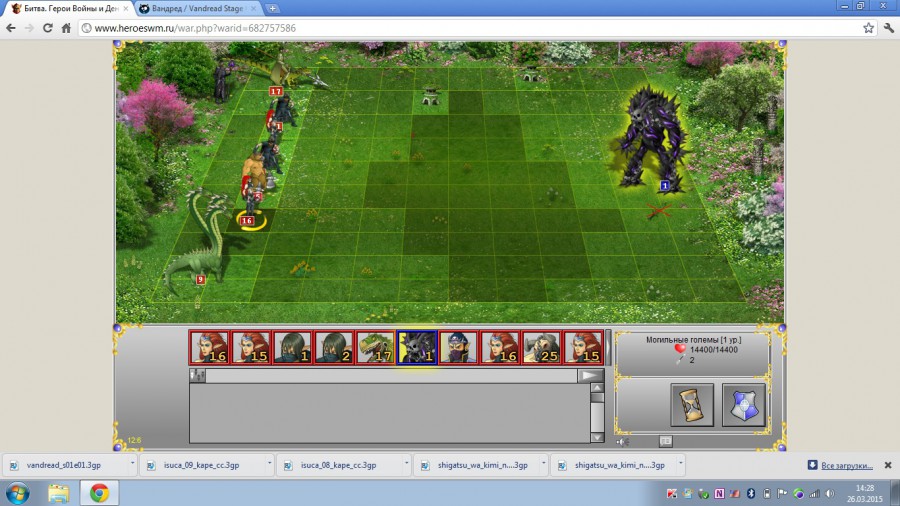Click the chat log scrollbar thumb
The height and width of the screenshot is (506, 900).
tap(597, 398)
